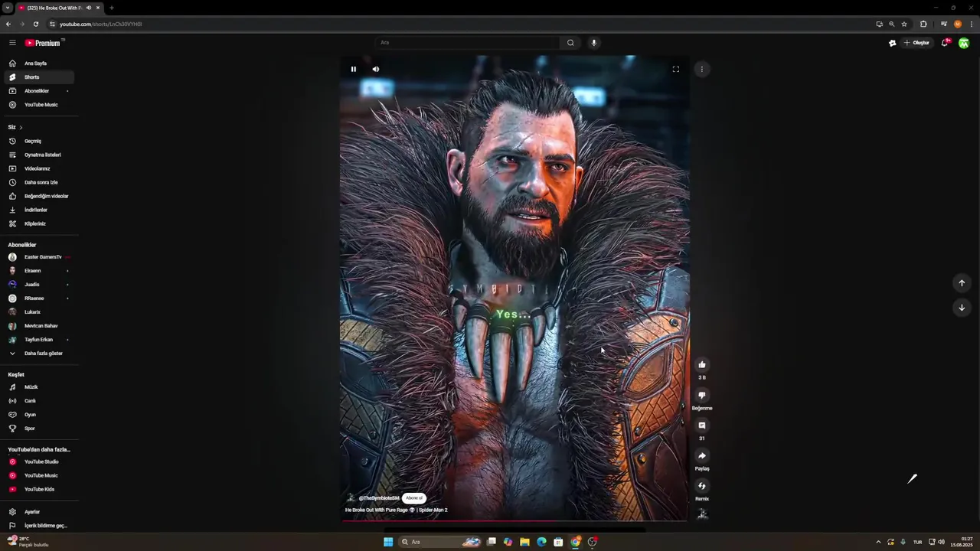
Task: Open the sound thumbnail below Remix
Action: pyautogui.click(x=702, y=514)
